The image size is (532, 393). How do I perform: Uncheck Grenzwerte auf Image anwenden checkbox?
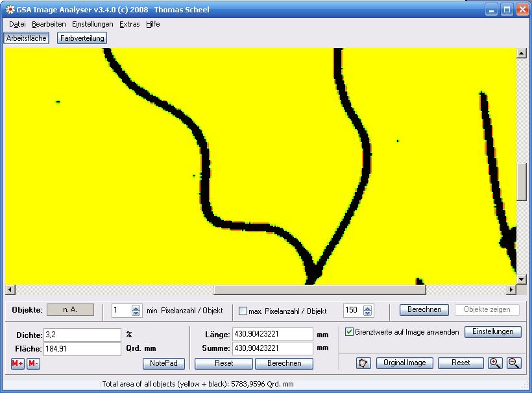[x=349, y=331]
